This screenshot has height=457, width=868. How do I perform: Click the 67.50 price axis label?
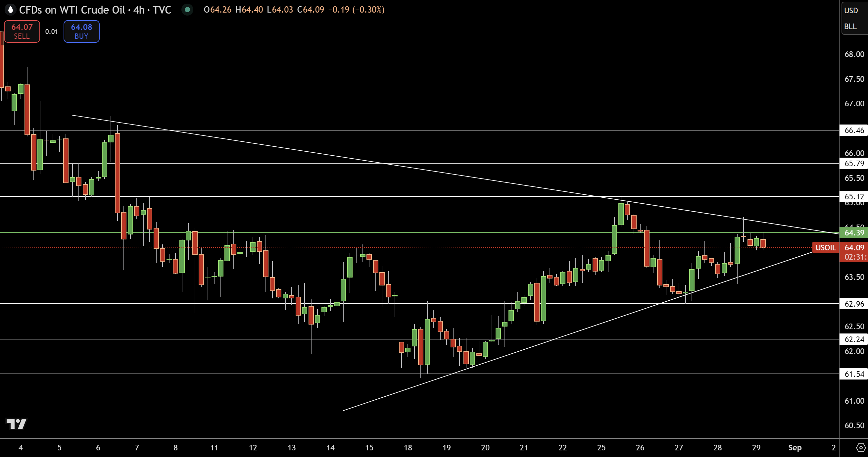pyautogui.click(x=854, y=79)
